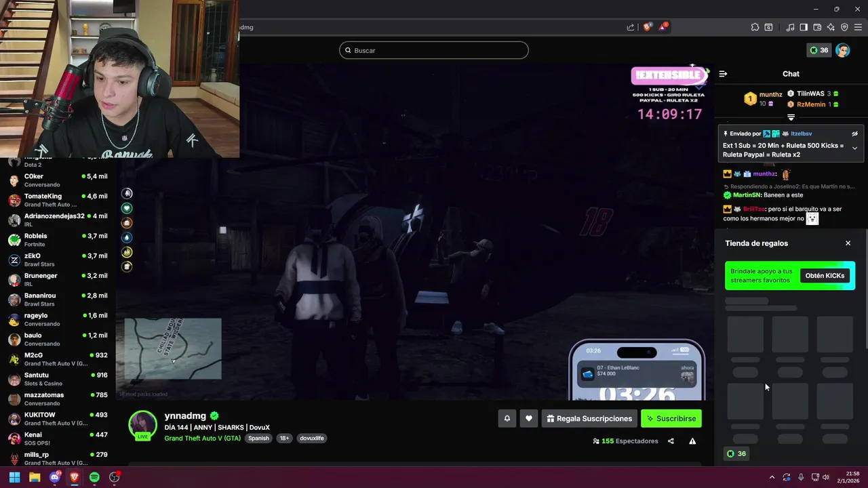Expand the pinned chat message chevron

click(x=854, y=148)
